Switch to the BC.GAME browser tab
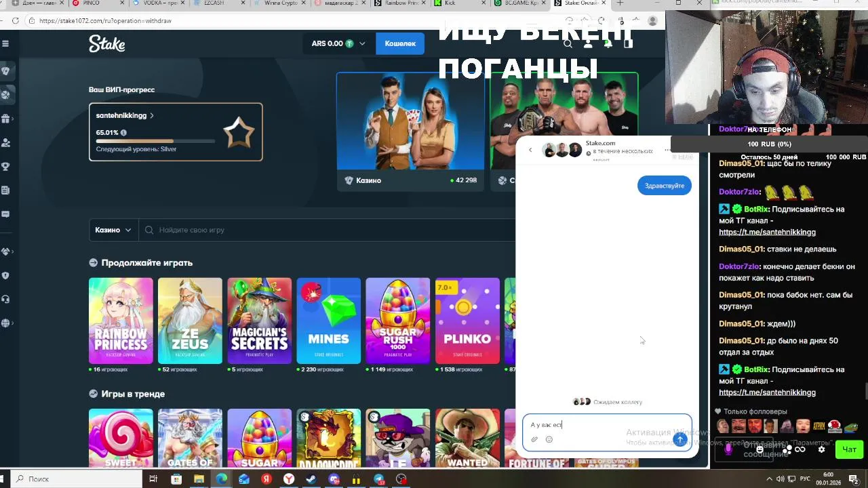The width and height of the screenshot is (868, 488). 520,3
